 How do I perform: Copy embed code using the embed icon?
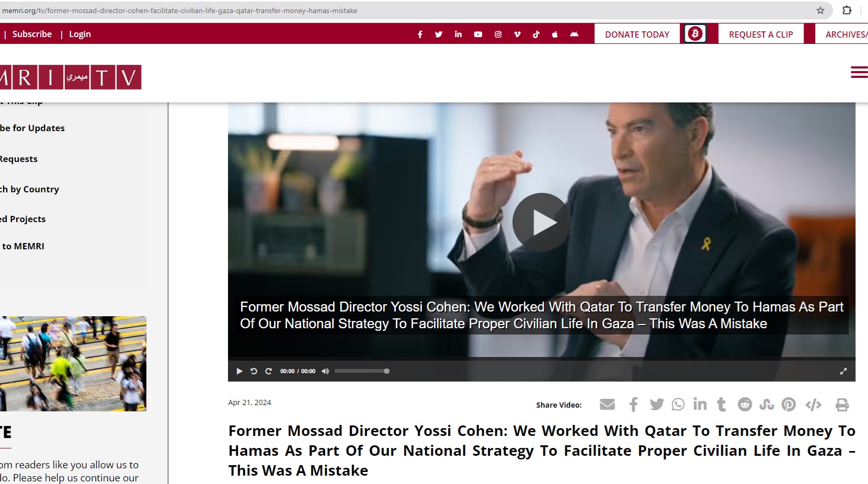813,405
